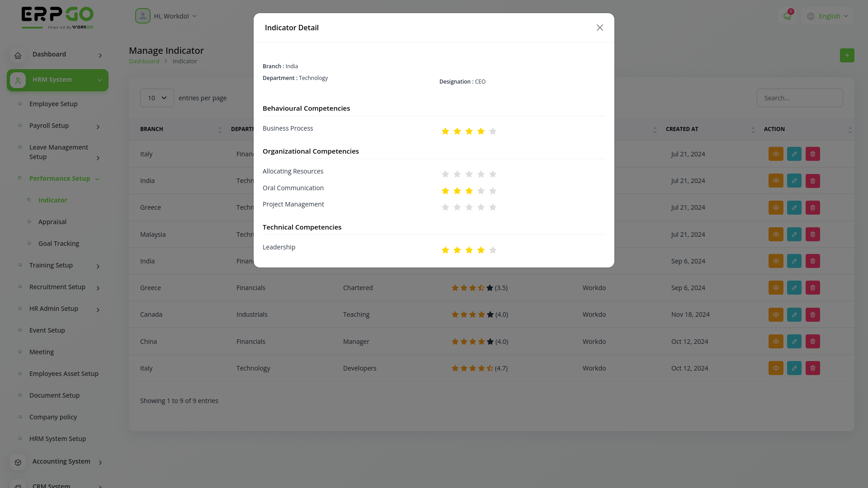The height and width of the screenshot is (488, 868).
Task: Delete the Canada Industrials indicator
Action: click(812, 314)
